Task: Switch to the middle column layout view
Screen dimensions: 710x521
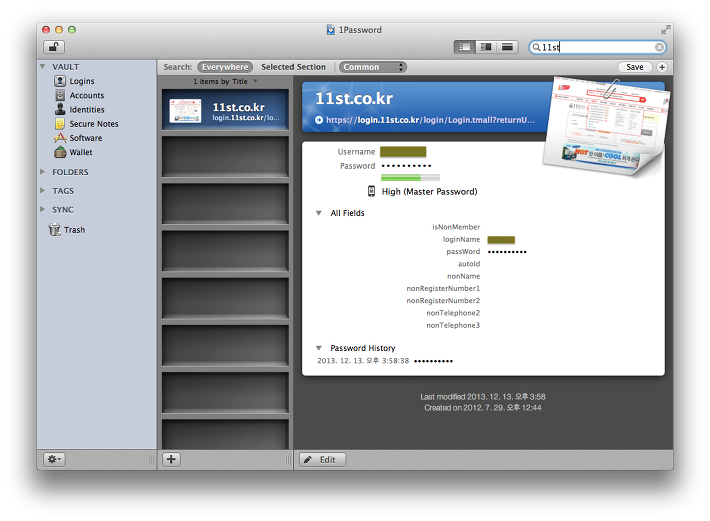Action: (486, 47)
